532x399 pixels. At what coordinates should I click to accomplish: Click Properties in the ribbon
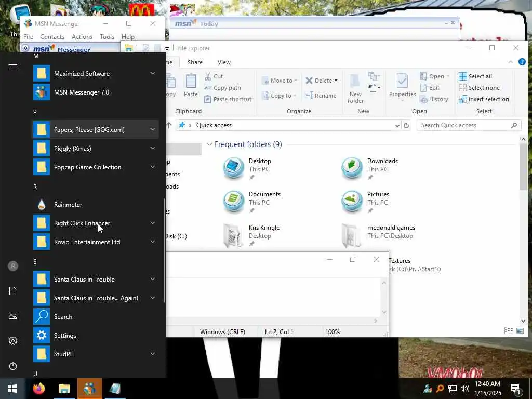click(x=403, y=88)
